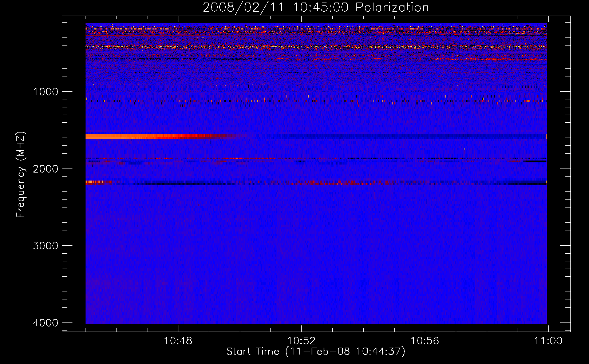Click the 3000 frequency tick label
The image size is (589, 364).
pos(46,246)
